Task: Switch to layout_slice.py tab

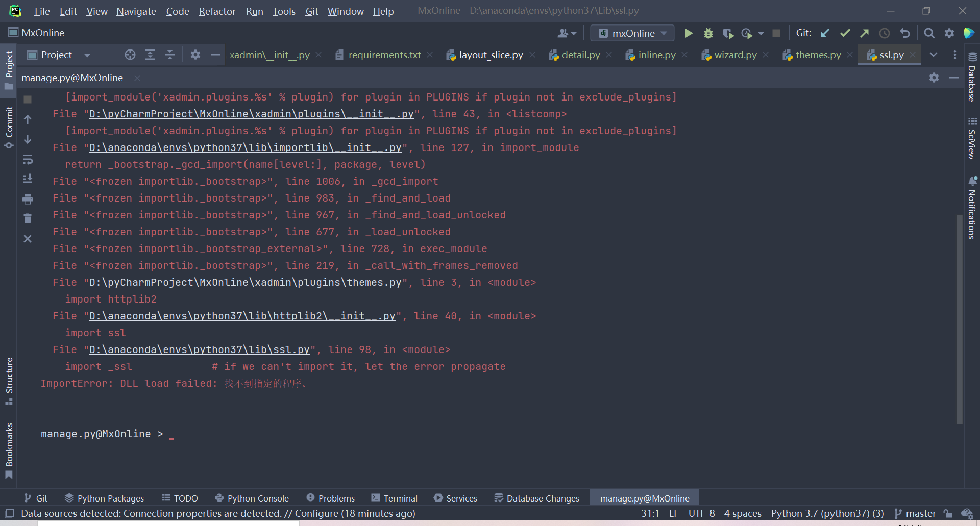Action: 491,55
